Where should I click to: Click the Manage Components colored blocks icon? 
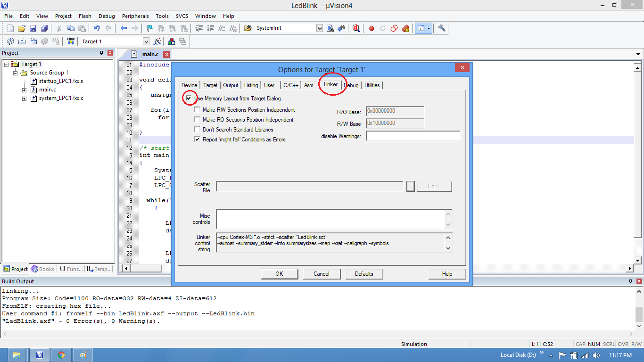171,41
